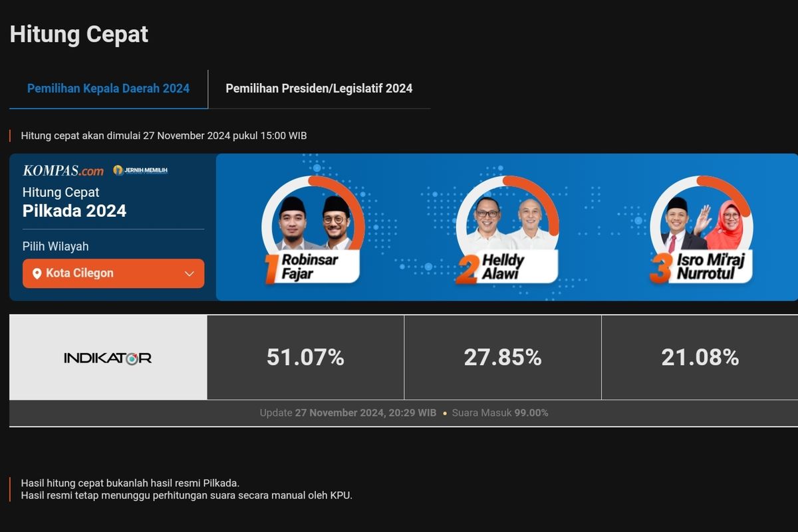Click the orange number 2 candidate badge
Viewport: 798px width, 532px height.
[x=467, y=270]
